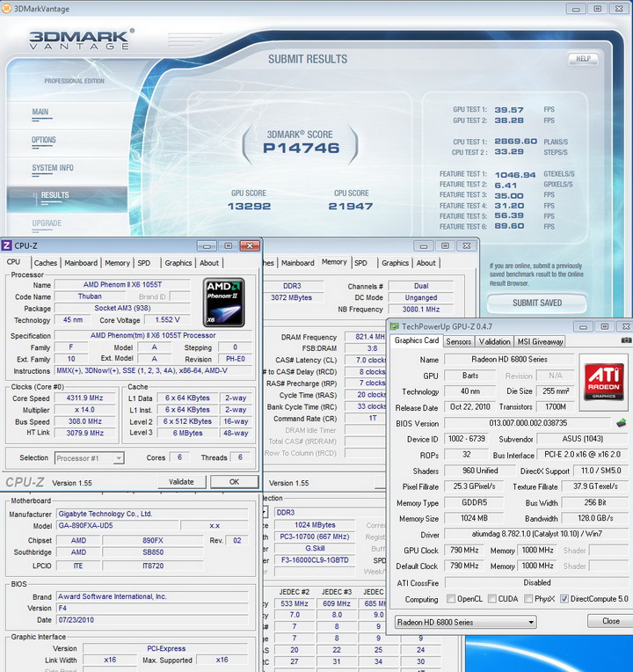Click the GPU-Z Name field Radeon HD 6800 Series
This screenshot has width=633, height=672.
(509, 360)
